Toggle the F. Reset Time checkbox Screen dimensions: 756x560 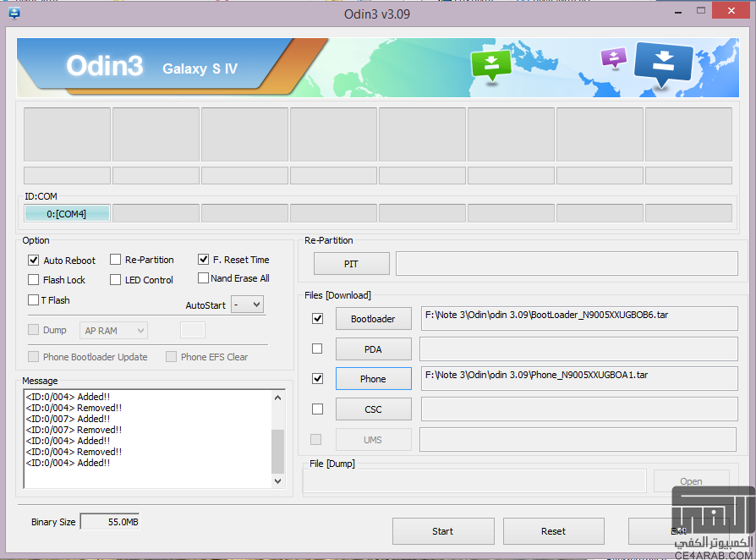point(203,260)
